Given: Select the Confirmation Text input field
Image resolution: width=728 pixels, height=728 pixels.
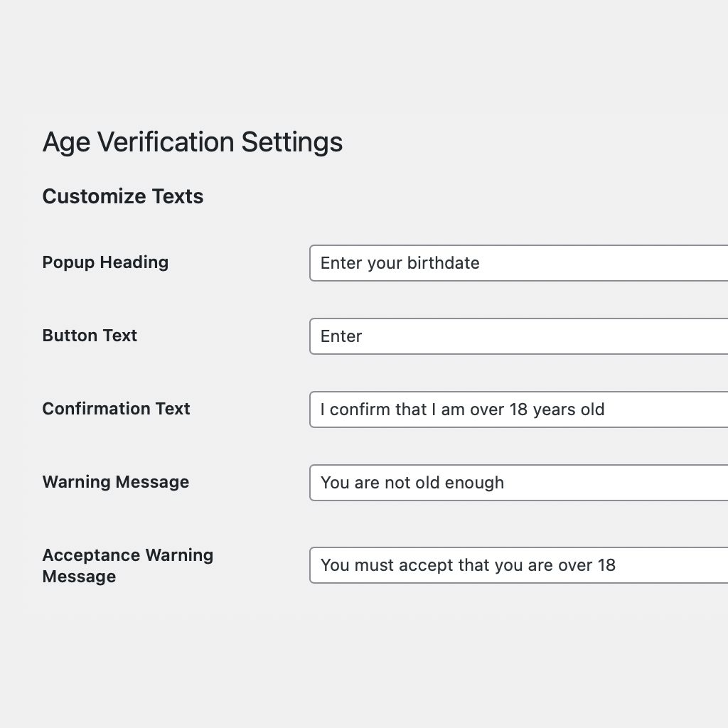Looking at the screenshot, I should 518,409.
